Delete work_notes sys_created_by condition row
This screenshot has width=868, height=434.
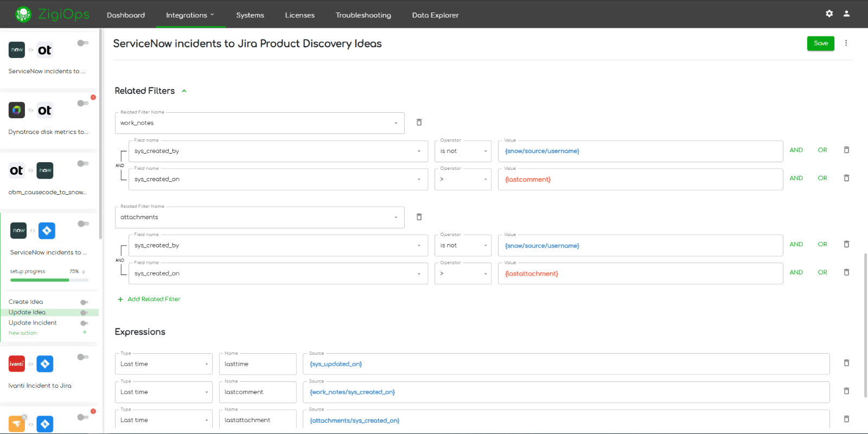846,150
